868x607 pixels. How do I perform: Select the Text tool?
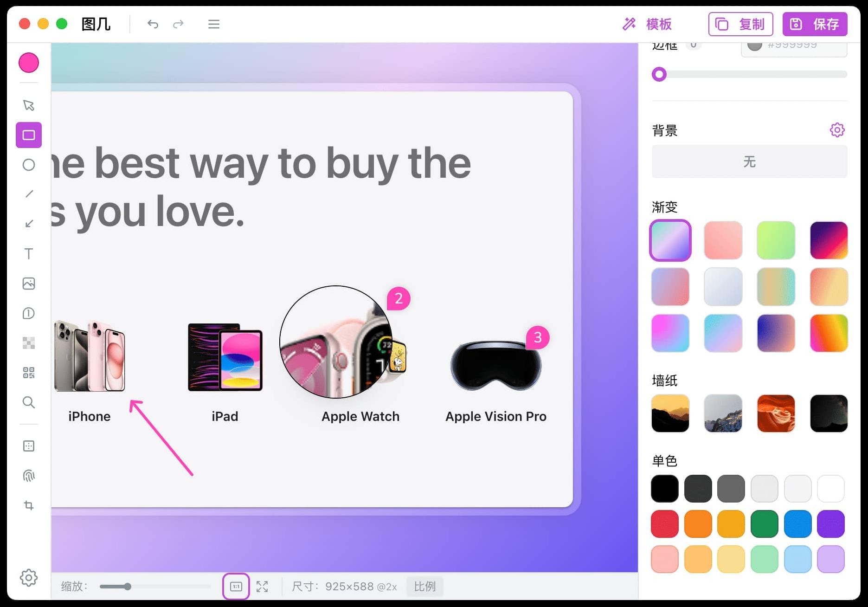click(x=29, y=254)
